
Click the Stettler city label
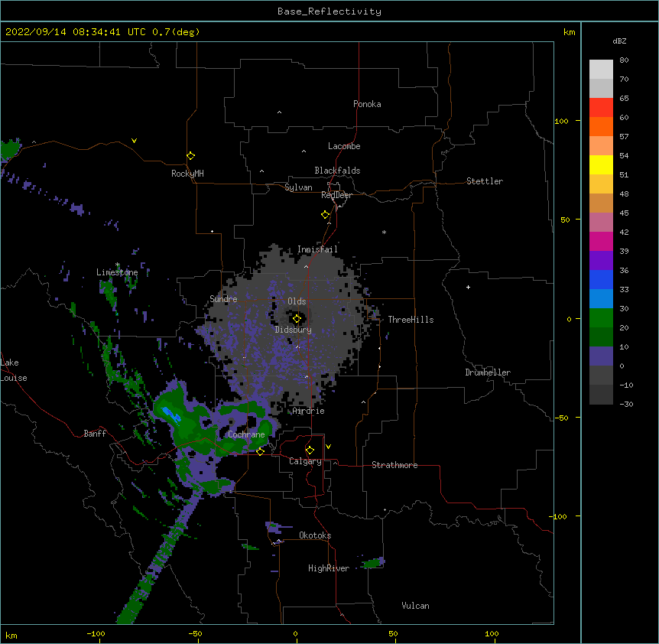[484, 181]
